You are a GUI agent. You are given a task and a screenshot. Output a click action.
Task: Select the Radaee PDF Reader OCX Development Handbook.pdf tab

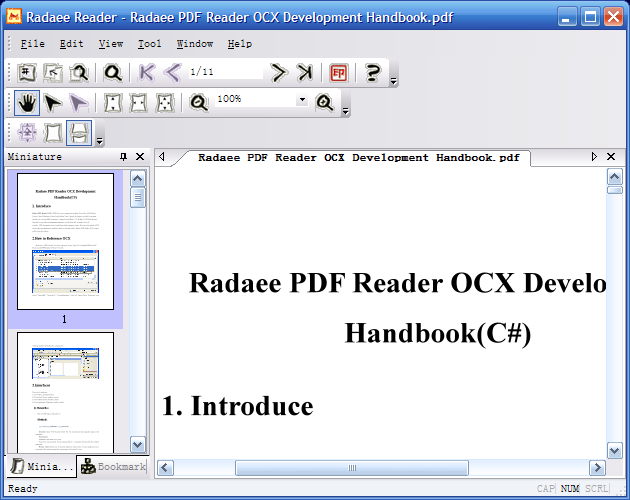[x=358, y=158]
